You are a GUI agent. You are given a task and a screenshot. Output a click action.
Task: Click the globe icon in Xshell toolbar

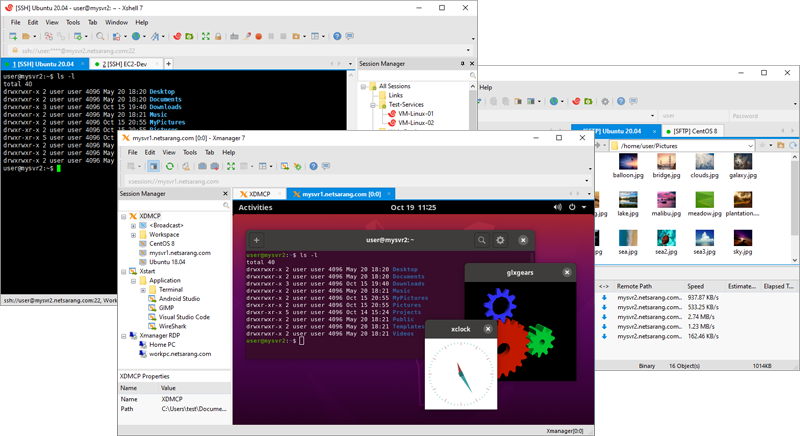tap(136, 36)
